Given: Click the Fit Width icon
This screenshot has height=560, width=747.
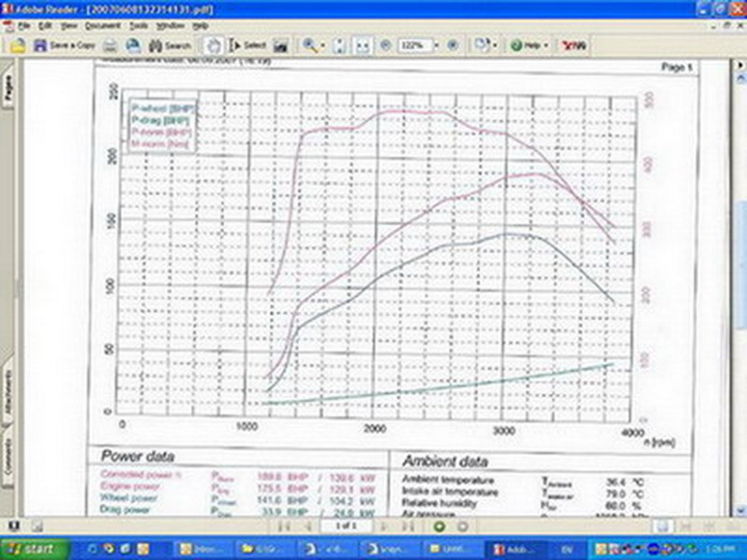Looking at the screenshot, I should click(x=362, y=45).
